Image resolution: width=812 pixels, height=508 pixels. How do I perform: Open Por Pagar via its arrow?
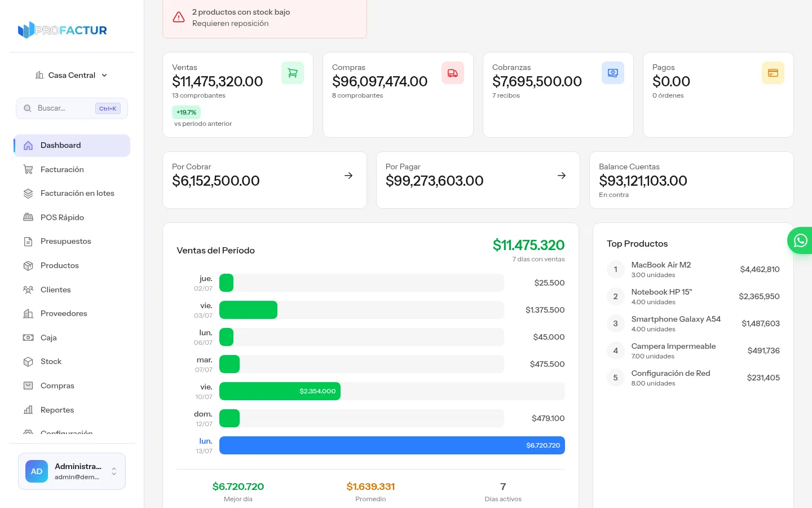[562, 176]
